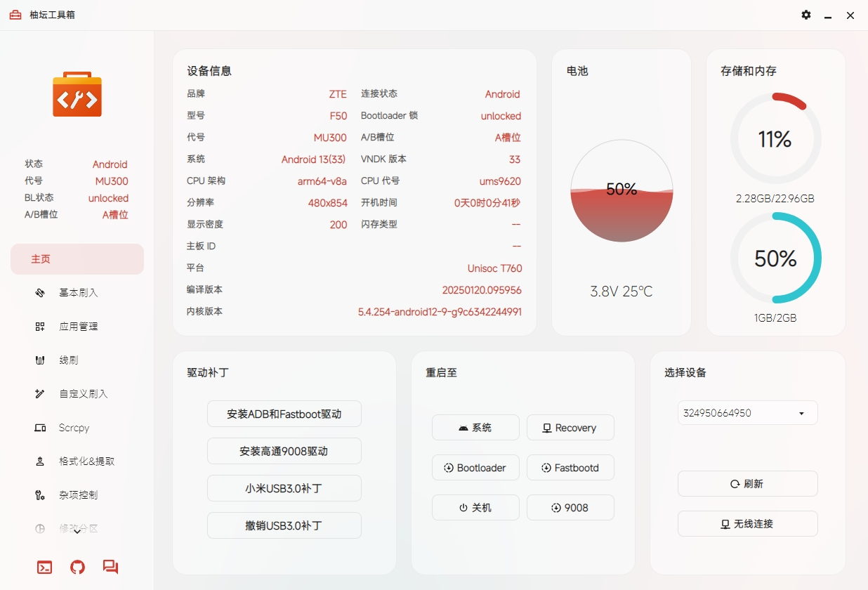
Task: Reboot to Recovery
Action: click(x=570, y=427)
